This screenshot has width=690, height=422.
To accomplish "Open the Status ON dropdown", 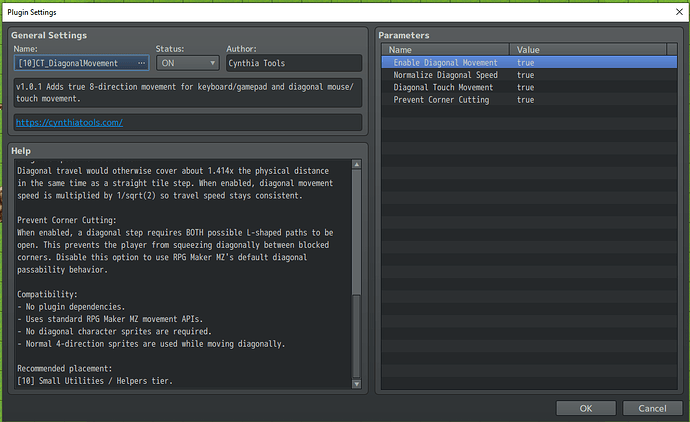I will 187,63.
